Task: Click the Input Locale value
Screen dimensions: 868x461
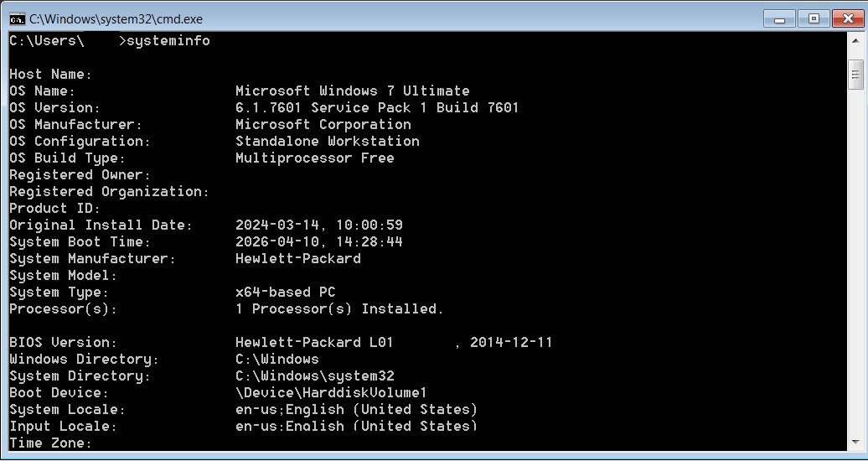Action: click(357, 426)
